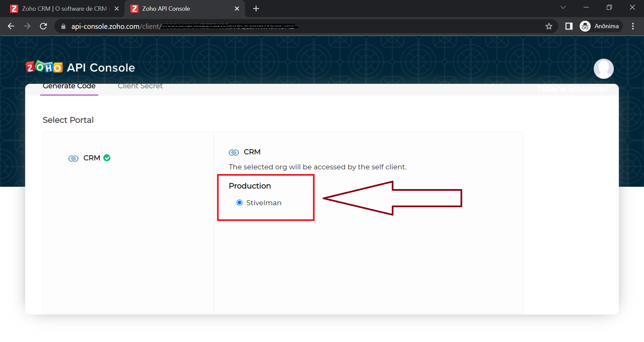Viewport: 644px width, 342px height.
Task: Click the Anônima incognito profile button
Action: [600, 26]
